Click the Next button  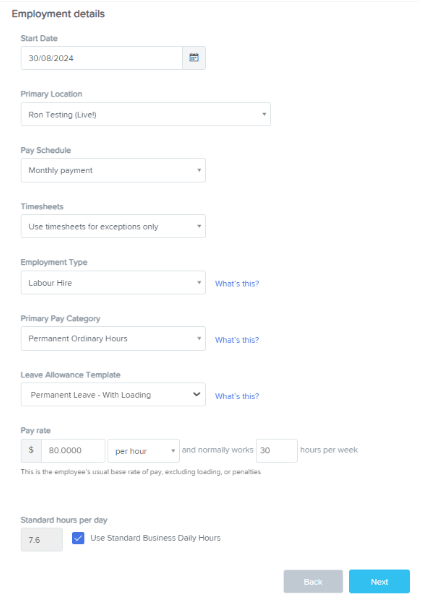click(x=379, y=581)
